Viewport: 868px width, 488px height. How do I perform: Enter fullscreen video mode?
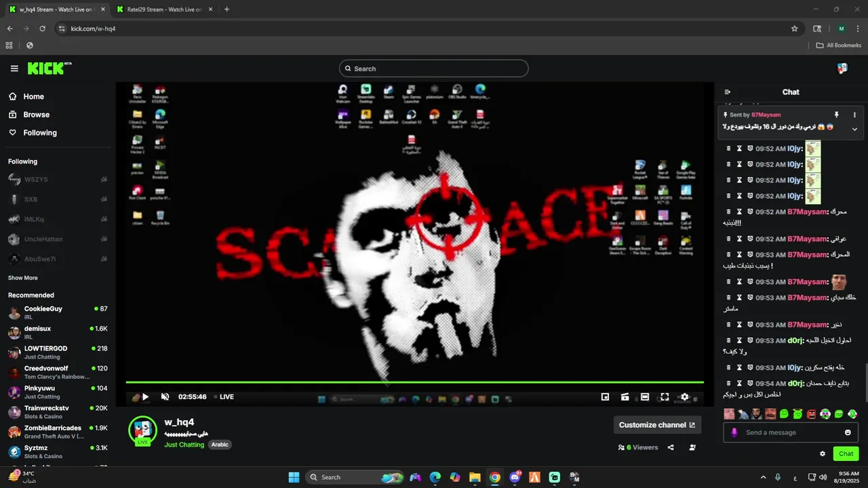click(665, 397)
